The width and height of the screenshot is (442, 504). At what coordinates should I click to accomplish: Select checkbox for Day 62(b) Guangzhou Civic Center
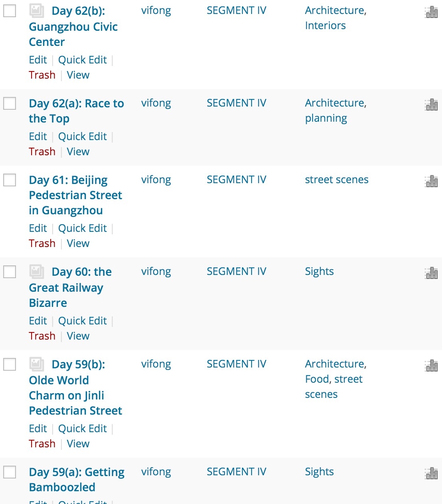pos(10,11)
